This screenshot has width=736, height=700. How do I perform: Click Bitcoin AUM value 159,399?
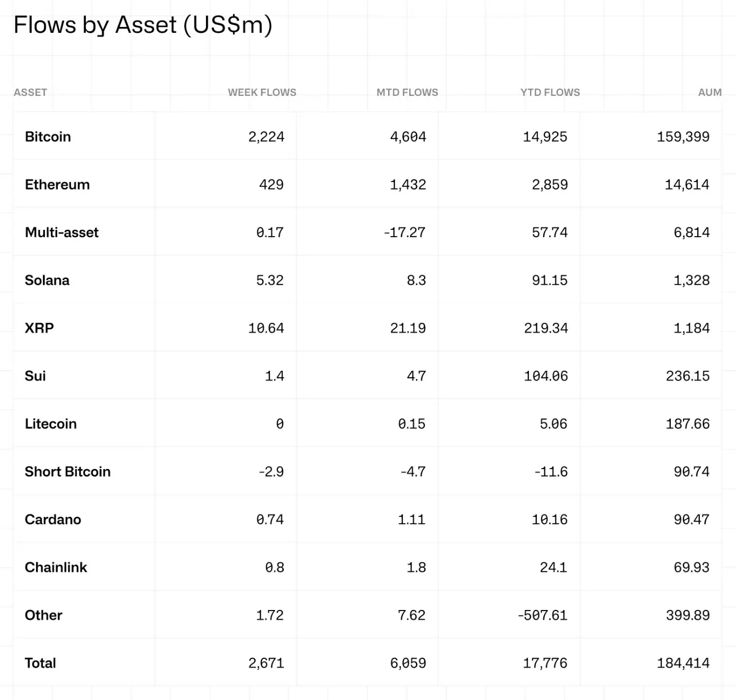point(683,137)
